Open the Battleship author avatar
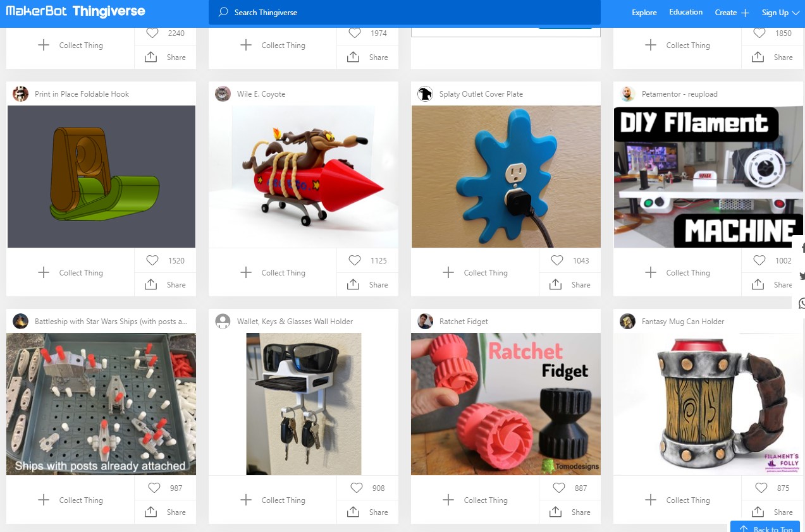 [20, 321]
